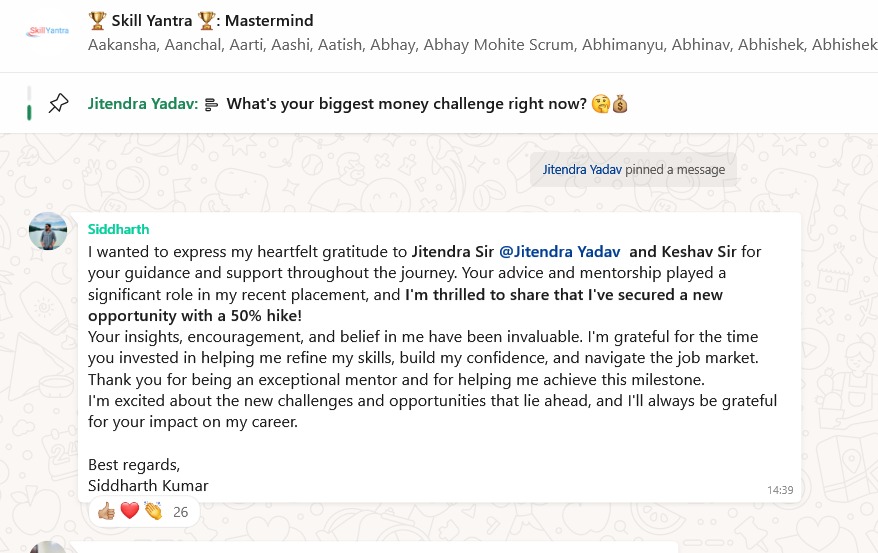
Task: View the 26 reactions count
Action: point(180,512)
